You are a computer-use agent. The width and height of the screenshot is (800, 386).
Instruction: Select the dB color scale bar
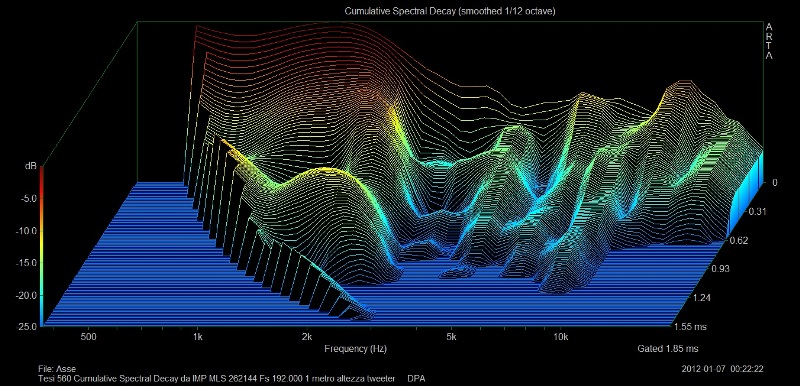click(x=41, y=245)
